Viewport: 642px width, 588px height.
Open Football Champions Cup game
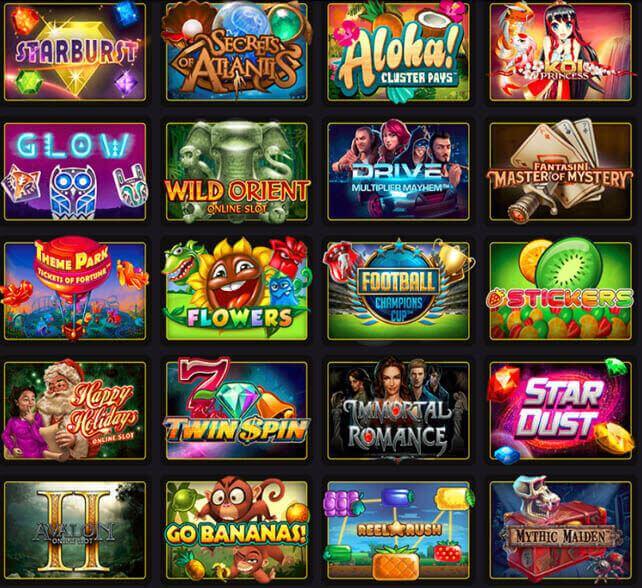[x=398, y=291]
